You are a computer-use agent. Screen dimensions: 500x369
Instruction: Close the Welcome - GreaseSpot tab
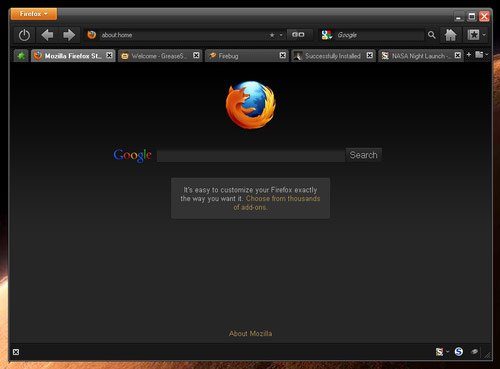click(196, 55)
